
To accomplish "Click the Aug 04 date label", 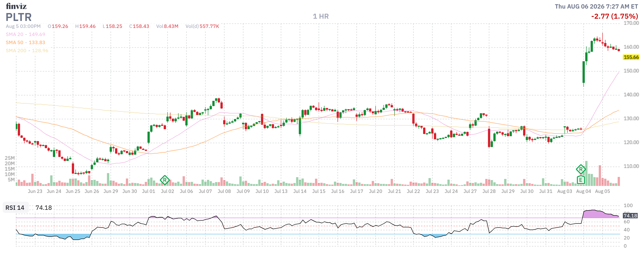I will tap(584, 191).
